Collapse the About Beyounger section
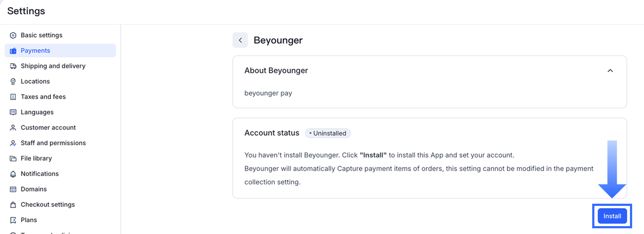Viewport: 644px width, 234px height. click(x=610, y=71)
